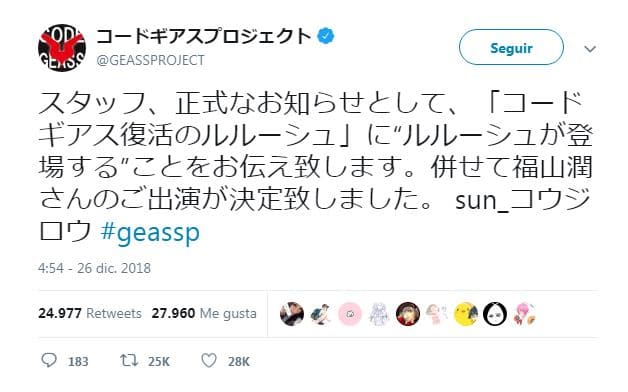Open the #geassp hashtag link
The width and height of the screenshot is (628, 392).
click(150, 233)
